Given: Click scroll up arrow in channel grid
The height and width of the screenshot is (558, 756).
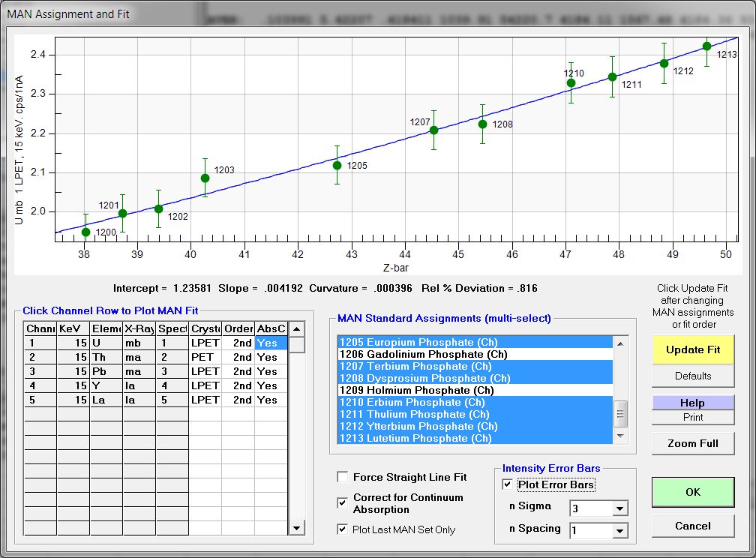Looking at the screenshot, I should tap(297, 328).
